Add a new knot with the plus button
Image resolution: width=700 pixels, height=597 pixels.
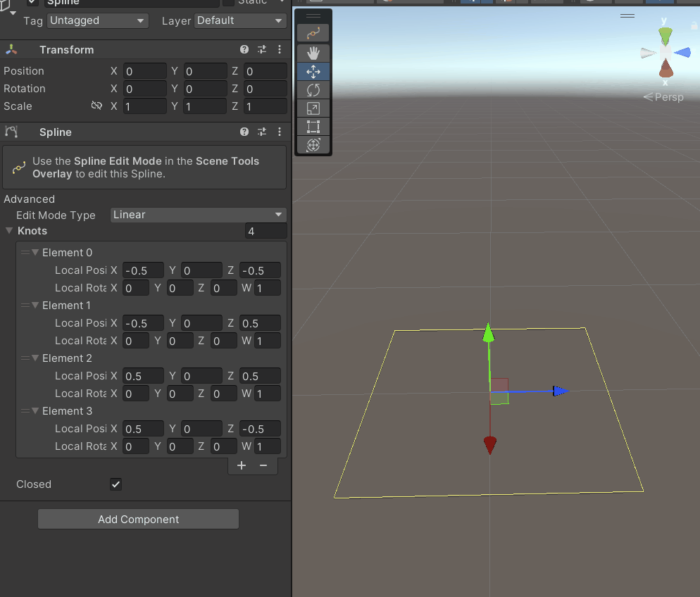tap(242, 465)
